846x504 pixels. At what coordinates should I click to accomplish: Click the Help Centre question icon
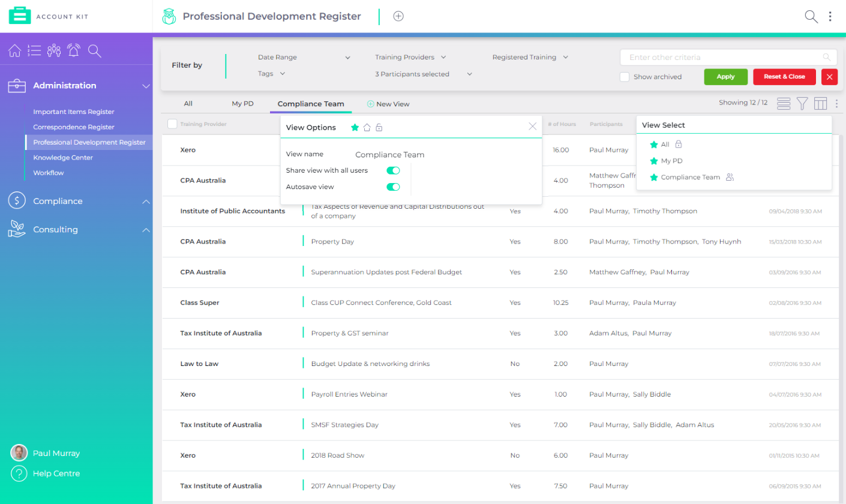(19, 473)
